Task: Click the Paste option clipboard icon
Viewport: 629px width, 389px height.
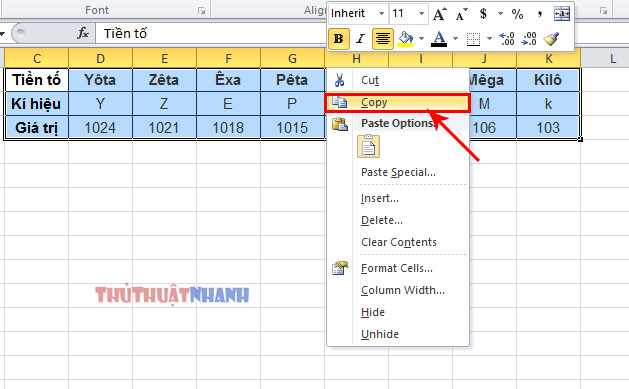Action: tap(368, 146)
